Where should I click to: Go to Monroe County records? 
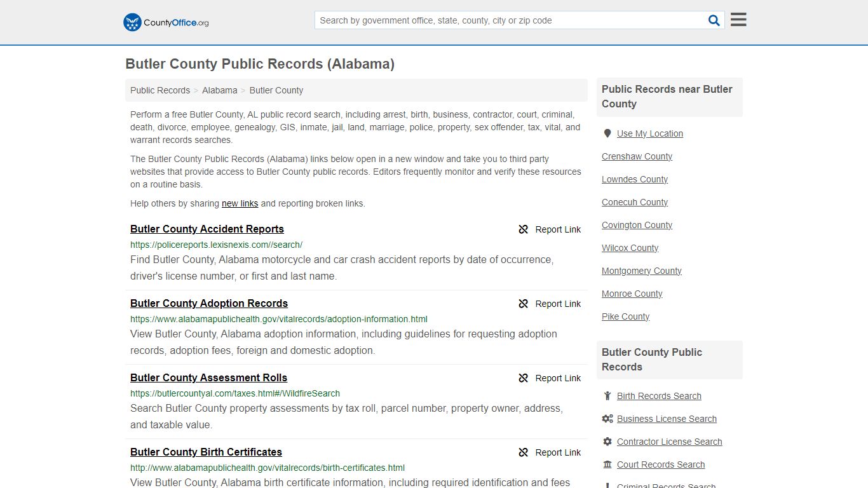click(632, 294)
